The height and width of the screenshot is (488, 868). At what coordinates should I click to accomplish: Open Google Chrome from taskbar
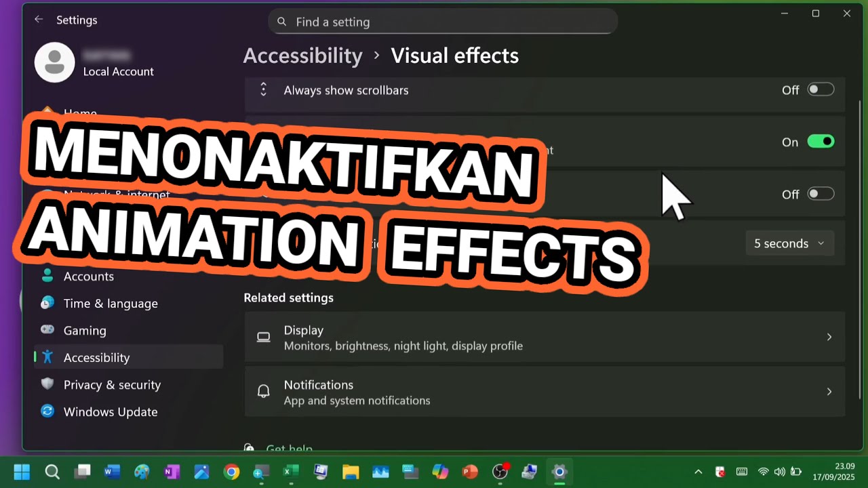click(x=232, y=472)
